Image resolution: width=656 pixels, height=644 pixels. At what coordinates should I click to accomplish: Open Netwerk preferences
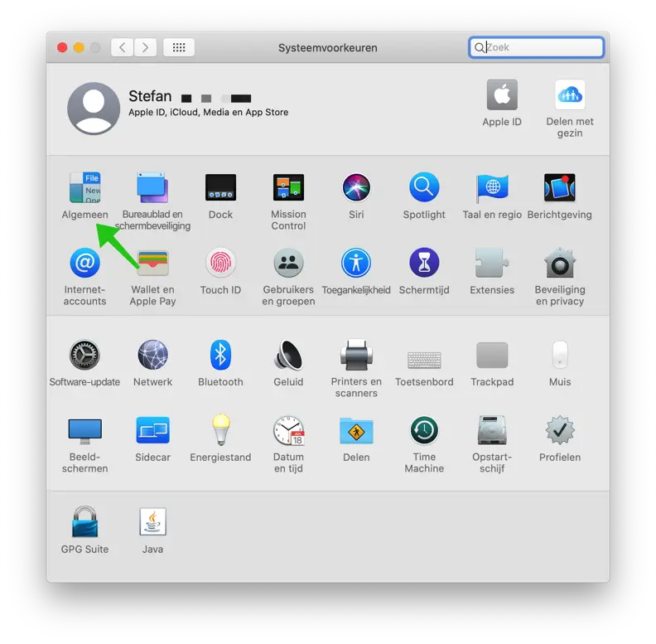click(x=152, y=355)
